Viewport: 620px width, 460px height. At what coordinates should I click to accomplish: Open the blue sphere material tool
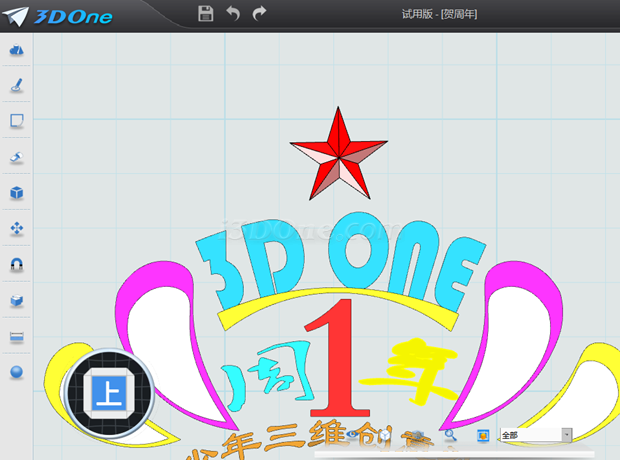[x=16, y=372]
